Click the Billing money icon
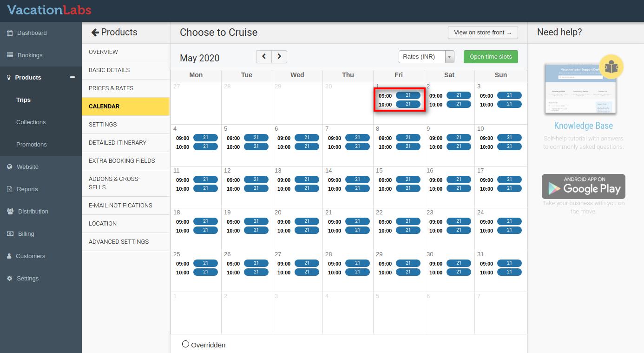The height and width of the screenshot is (353, 644). point(10,234)
